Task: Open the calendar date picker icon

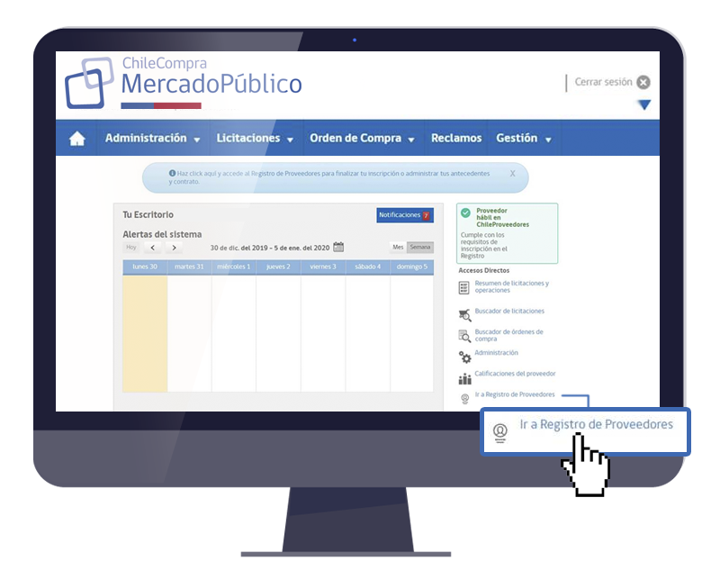Action: (338, 247)
